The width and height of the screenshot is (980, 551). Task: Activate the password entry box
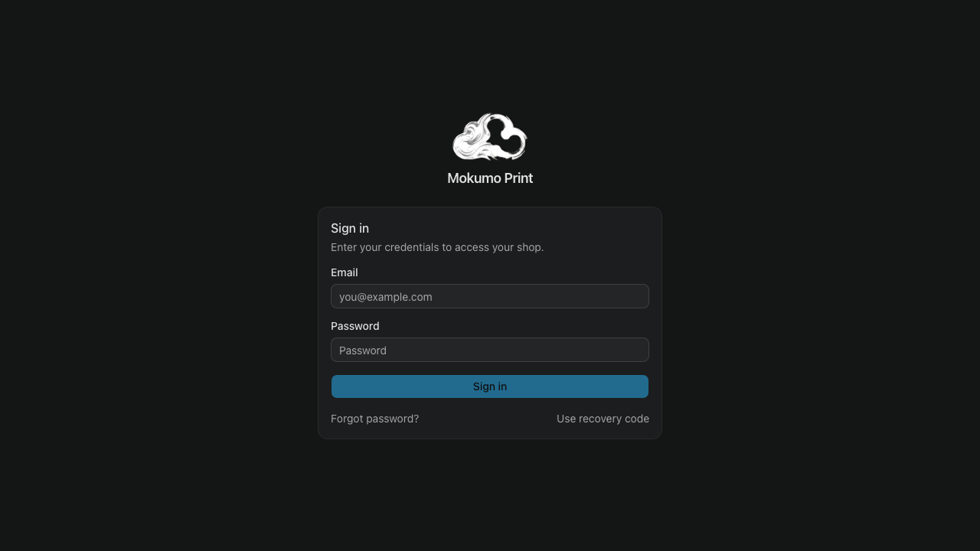pos(490,350)
